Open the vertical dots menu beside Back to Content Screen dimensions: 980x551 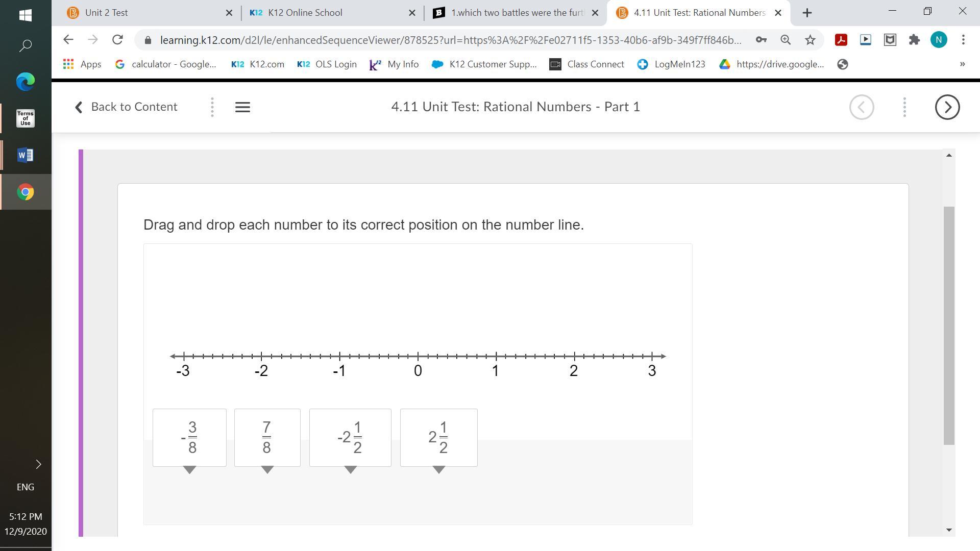212,107
